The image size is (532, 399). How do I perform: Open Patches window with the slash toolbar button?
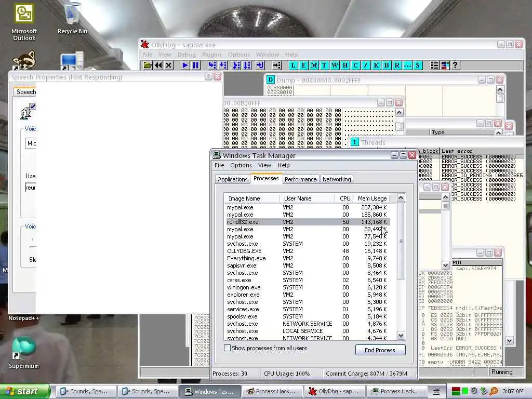pyautogui.click(x=366, y=65)
